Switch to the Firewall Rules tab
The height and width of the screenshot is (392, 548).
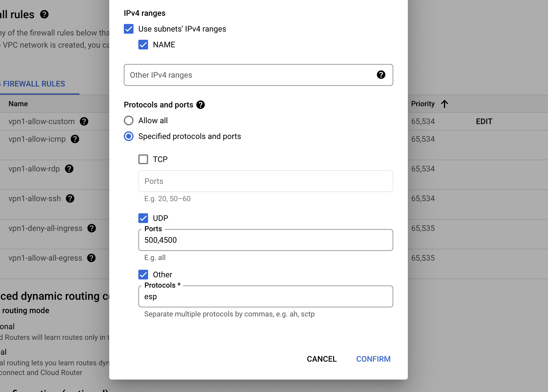point(34,84)
